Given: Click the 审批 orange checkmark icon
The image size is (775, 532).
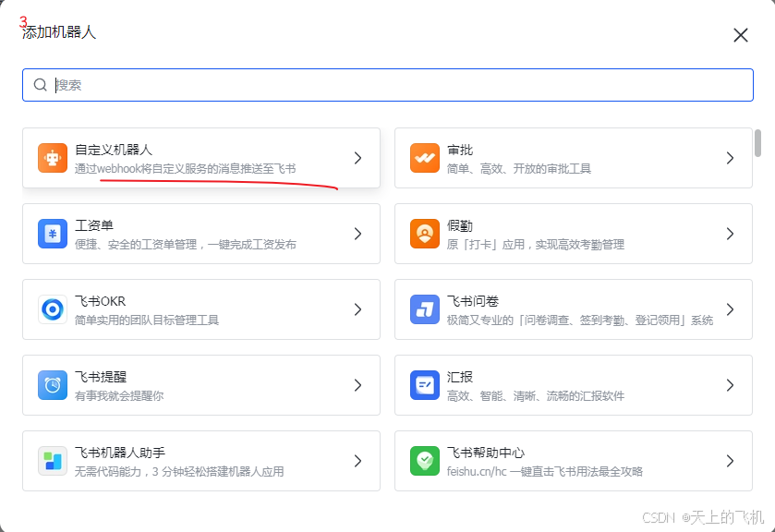Looking at the screenshot, I should (425, 158).
